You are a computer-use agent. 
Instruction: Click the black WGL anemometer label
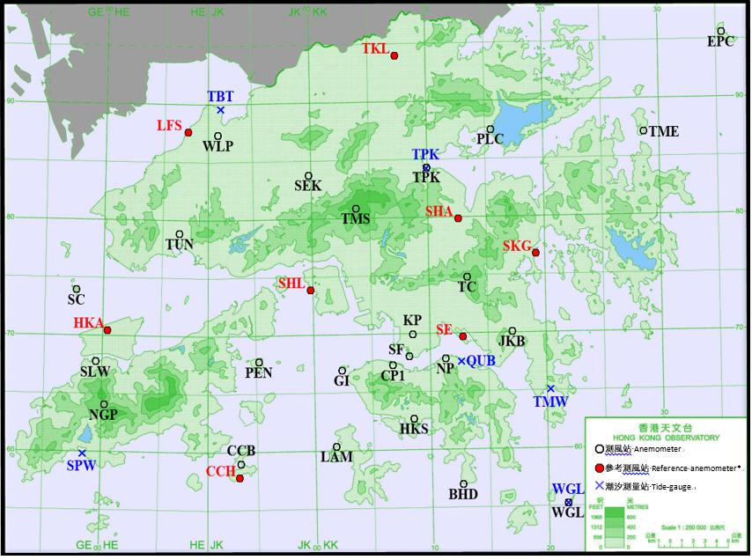click(x=568, y=512)
